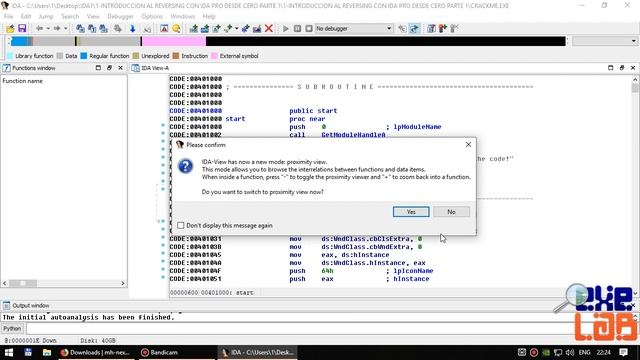Open jump back history dropdown arrow

click(x=48, y=29)
